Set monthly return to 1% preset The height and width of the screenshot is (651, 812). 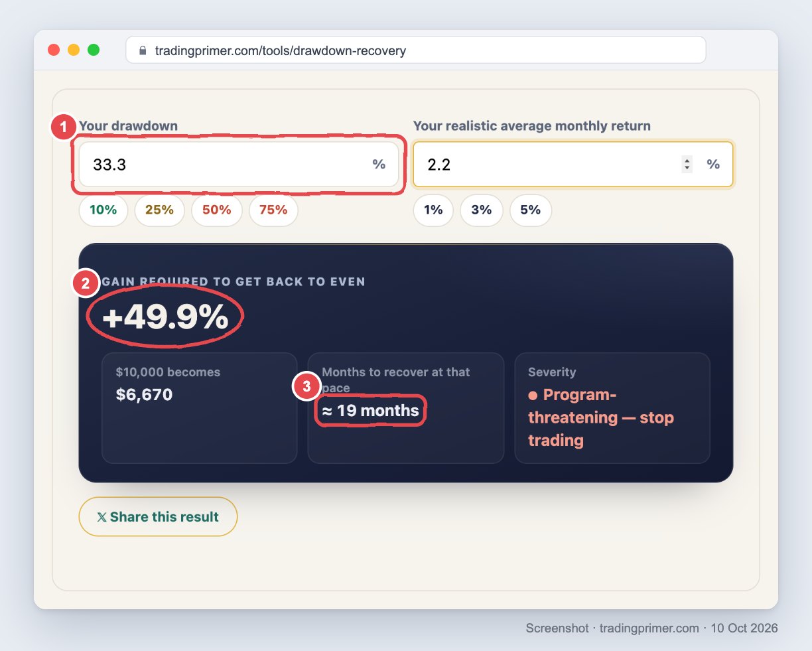click(434, 210)
